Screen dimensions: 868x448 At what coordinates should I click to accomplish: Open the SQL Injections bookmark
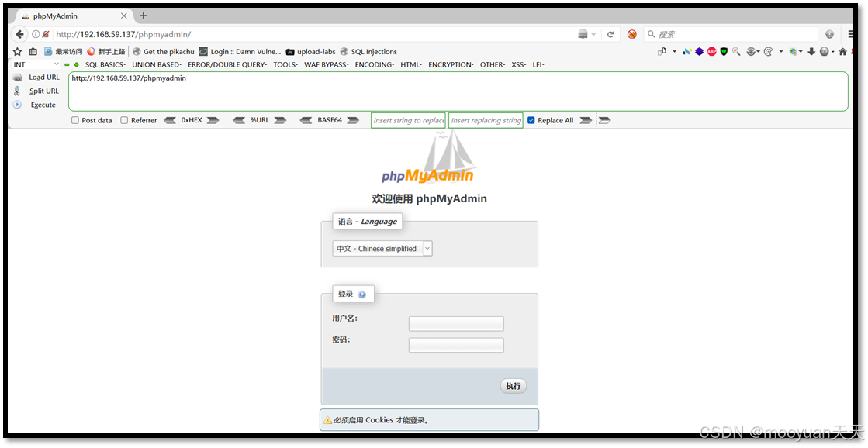(x=368, y=51)
